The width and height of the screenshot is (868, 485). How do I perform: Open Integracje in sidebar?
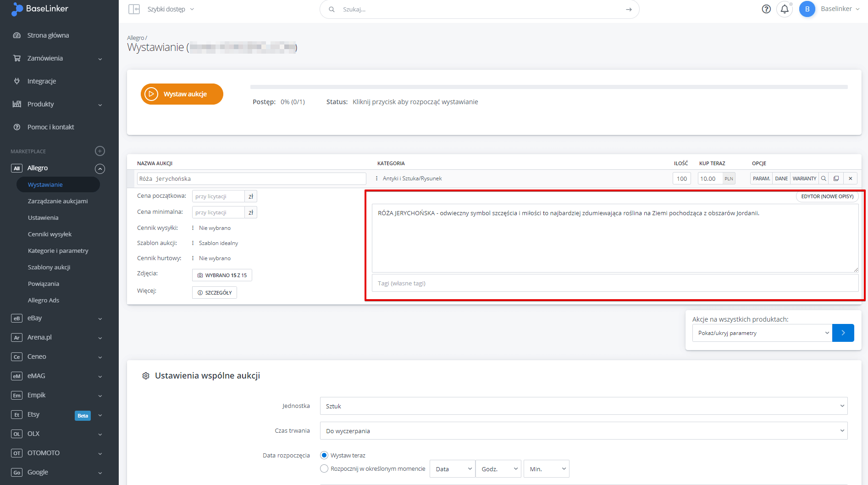(42, 81)
